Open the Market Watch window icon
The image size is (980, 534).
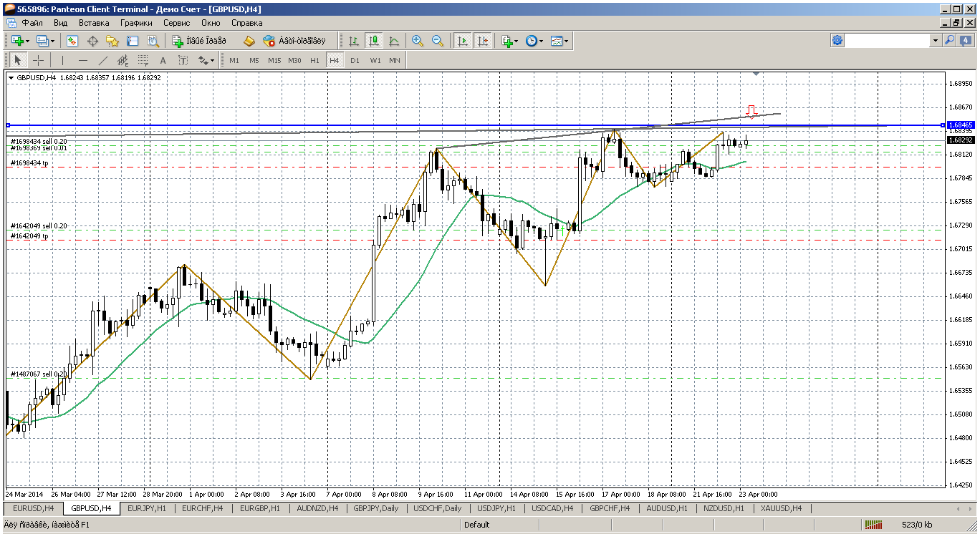pyautogui.click(x=72, y=41)
